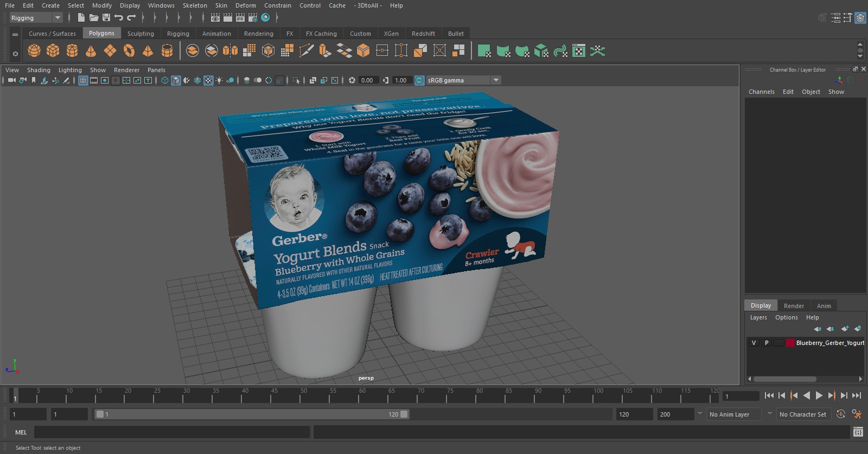This screenshot has width=868, height=454.
Task: Create a polygon plane from the shelf
Action: pyautogui.click(x=110, y=51)
